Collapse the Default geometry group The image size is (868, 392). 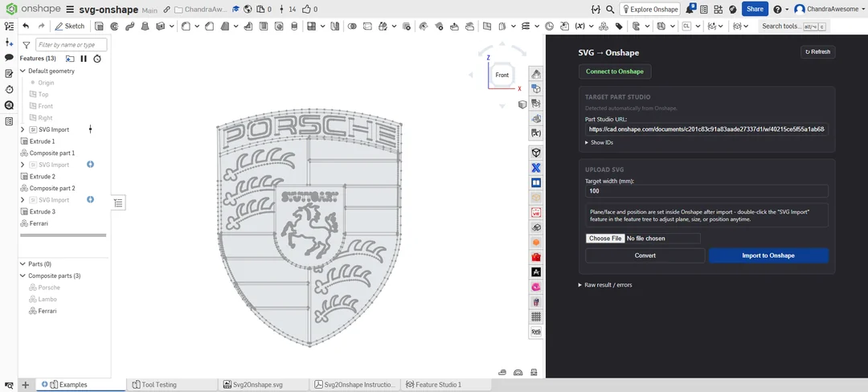[23, 71]
